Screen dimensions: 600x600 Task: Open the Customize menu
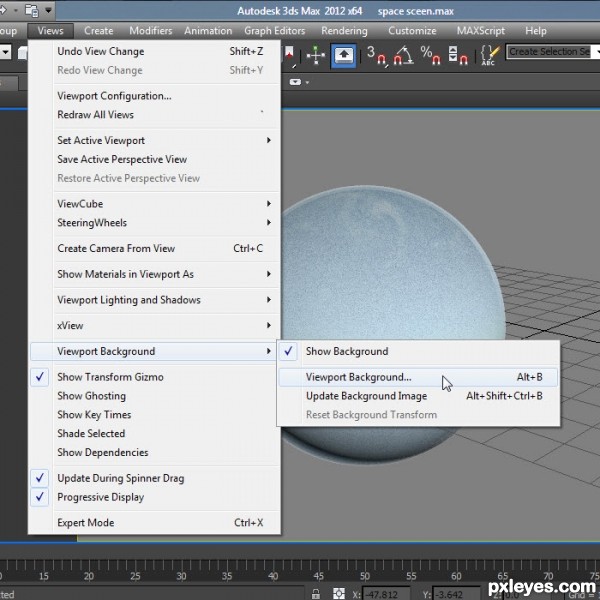coord(412,31)
